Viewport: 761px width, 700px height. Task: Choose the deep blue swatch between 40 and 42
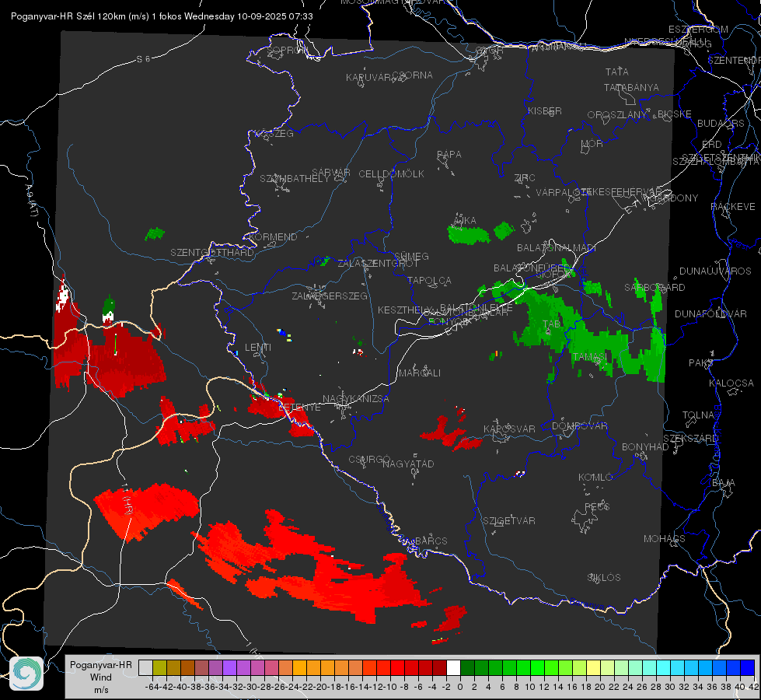[x=748, y=667]
